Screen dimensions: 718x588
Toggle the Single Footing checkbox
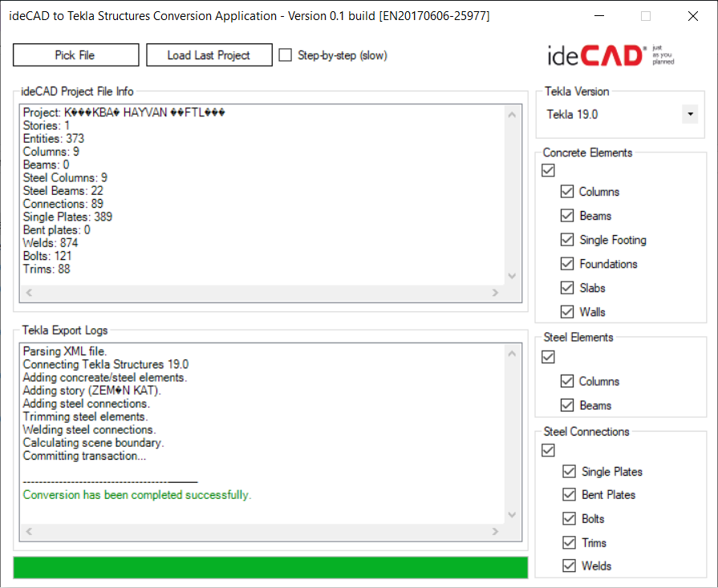point(567,240)
